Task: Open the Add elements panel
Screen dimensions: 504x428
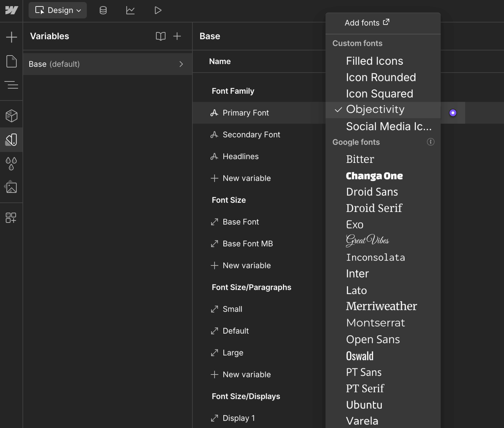Action: [x=11, y=37]
